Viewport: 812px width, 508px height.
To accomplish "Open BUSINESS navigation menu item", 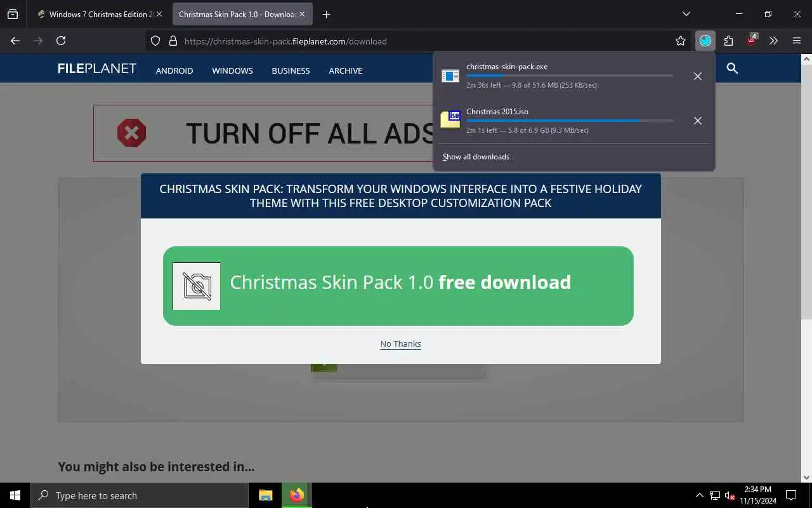I will [291, 70].
